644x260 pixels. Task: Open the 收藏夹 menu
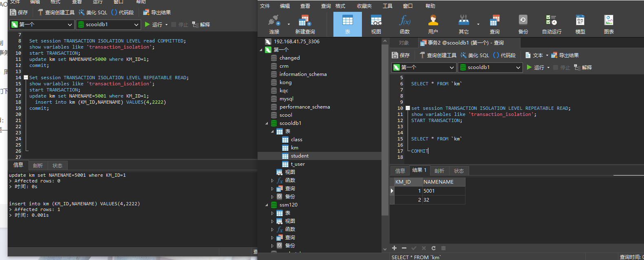tap(364, 6)
